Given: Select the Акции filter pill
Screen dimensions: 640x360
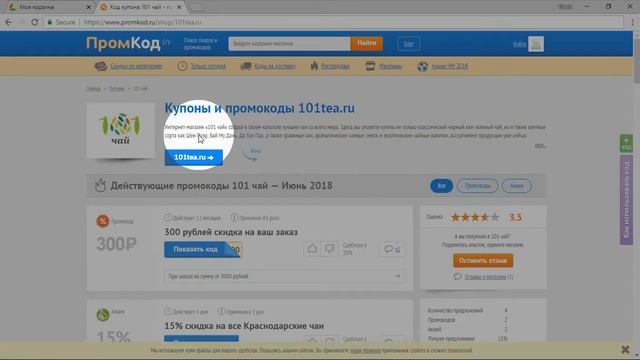Looking at the screenshot, I should click(x=516, y=186).
